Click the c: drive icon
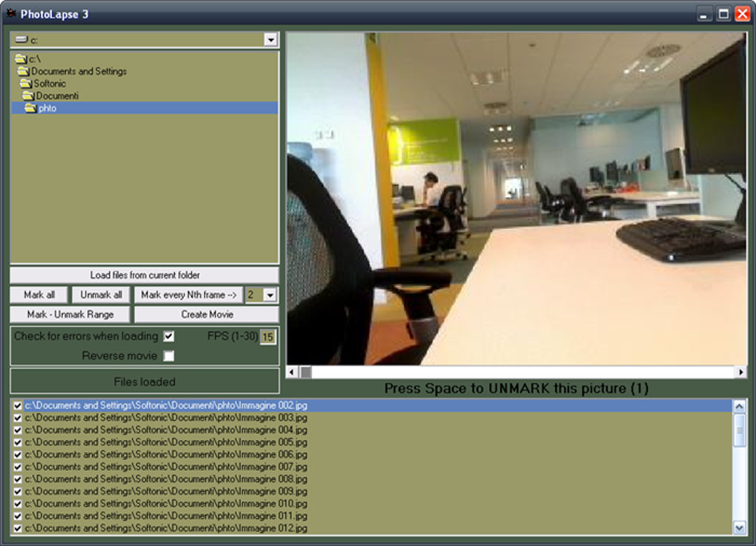Image resolution: width=756 pixels, height=546 pixels. [21, 39]
